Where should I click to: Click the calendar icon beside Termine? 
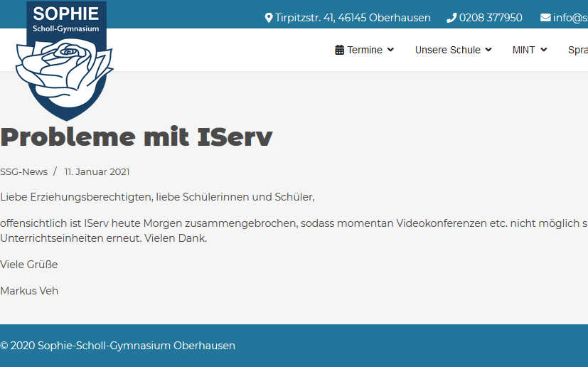(340, 50)
